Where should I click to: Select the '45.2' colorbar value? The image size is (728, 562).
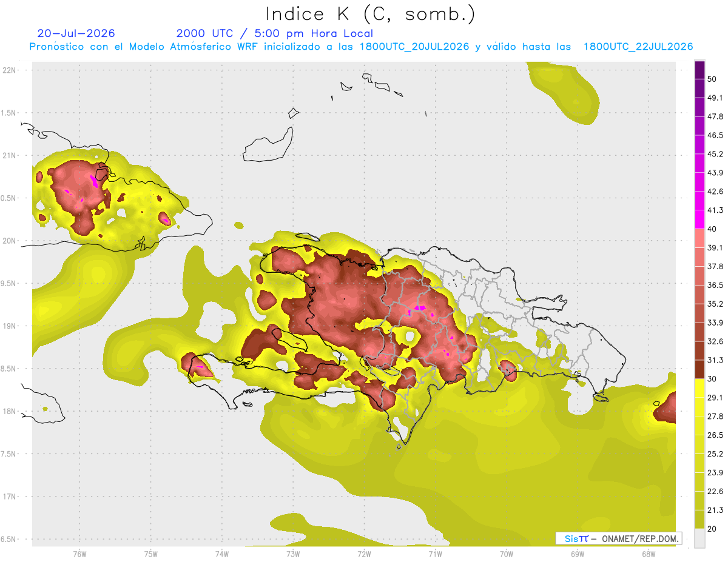coord(715,154)
